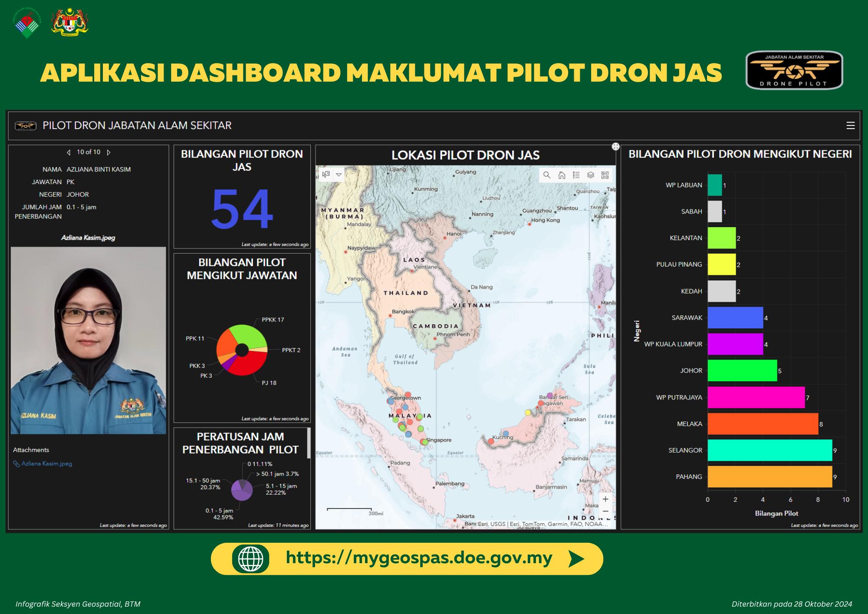Click the MELAKA bar in the chart
The height and width of the screenshot is (614, 868).
(763, 424)
